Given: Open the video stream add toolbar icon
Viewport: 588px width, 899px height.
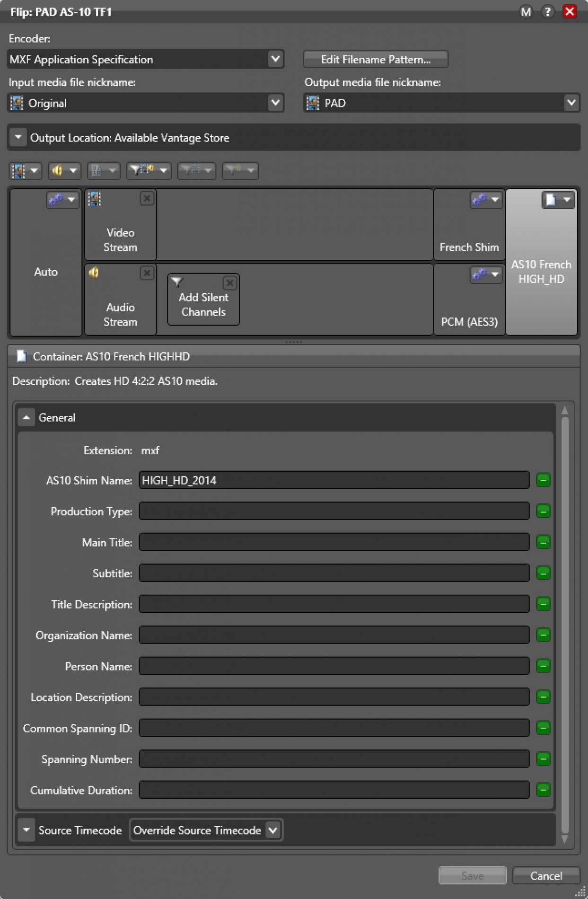Looking at the screenshot, I should pos(26,170).
